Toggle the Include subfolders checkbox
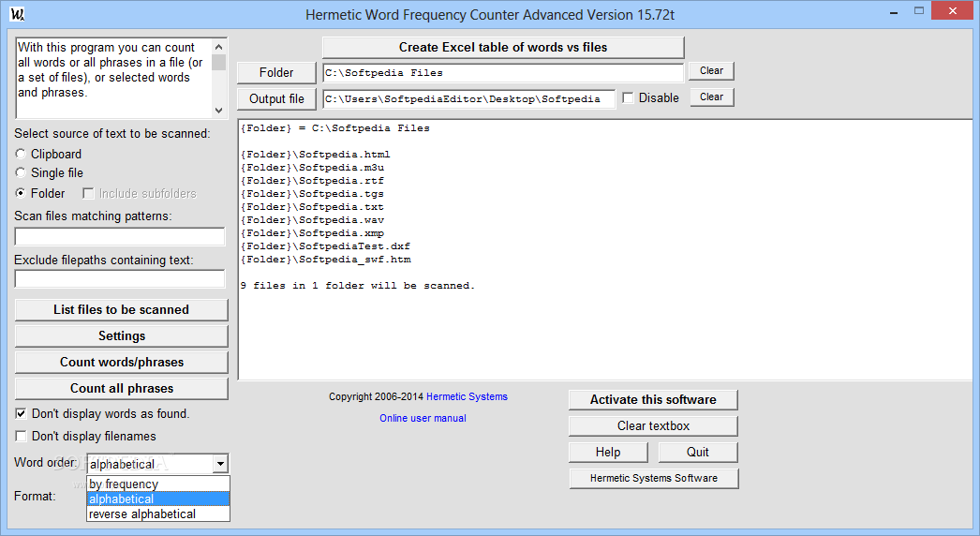 tap(88, 194)
